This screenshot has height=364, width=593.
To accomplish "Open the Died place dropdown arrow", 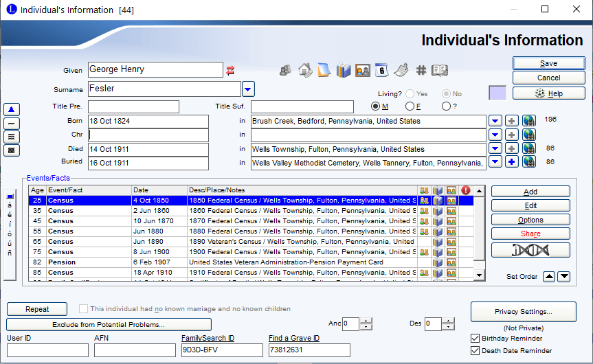I will 495,149.
